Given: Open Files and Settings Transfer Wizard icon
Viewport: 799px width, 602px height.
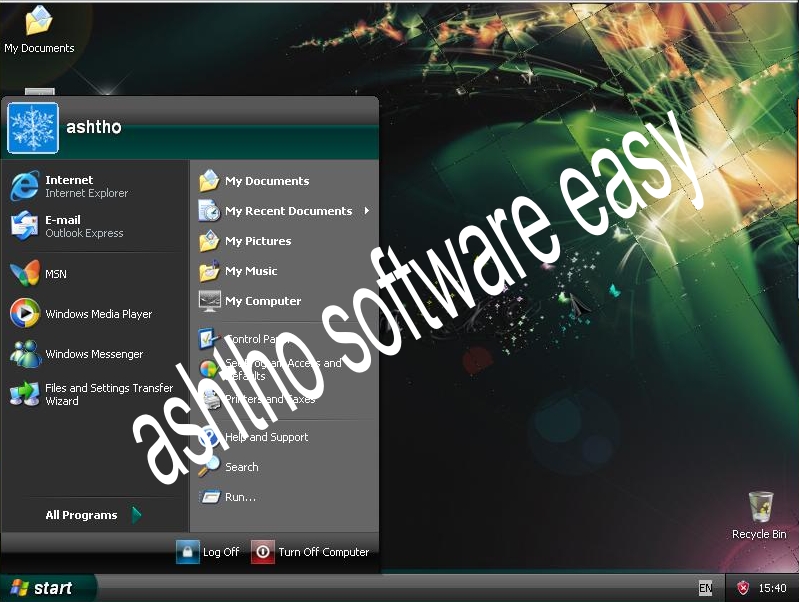Looking at the screenshot, I should pos(24,394).
